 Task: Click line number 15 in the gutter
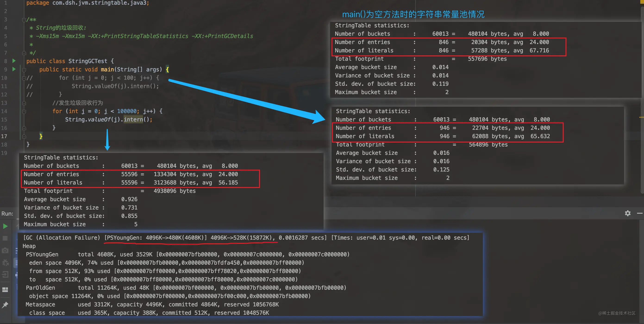[4, 119]
